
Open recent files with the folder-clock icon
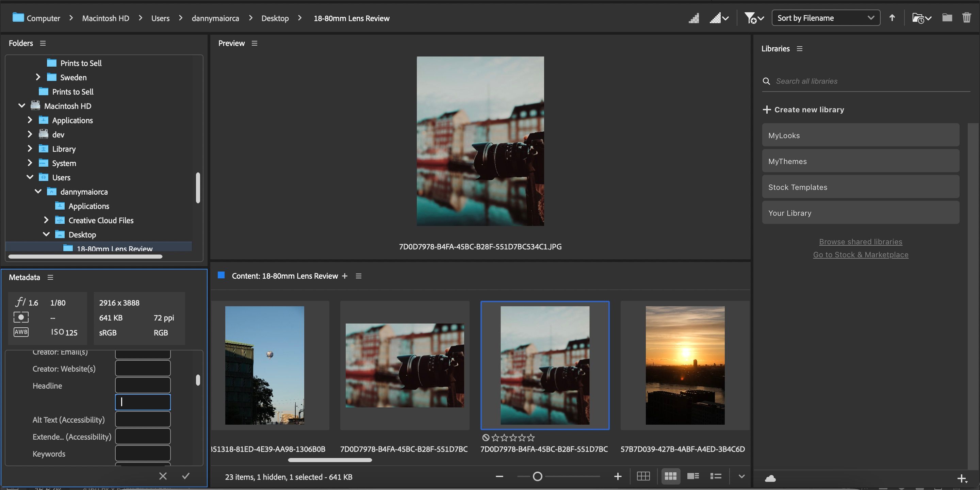(x=919, y=18)
